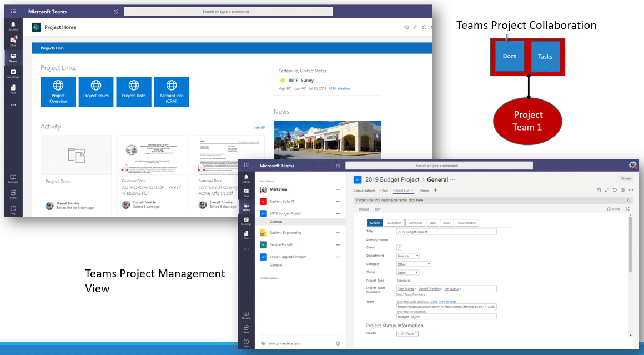Click Get app in Budget Project window sidebar
Screen dimensions: 644x355
click(x=246, y=315)
